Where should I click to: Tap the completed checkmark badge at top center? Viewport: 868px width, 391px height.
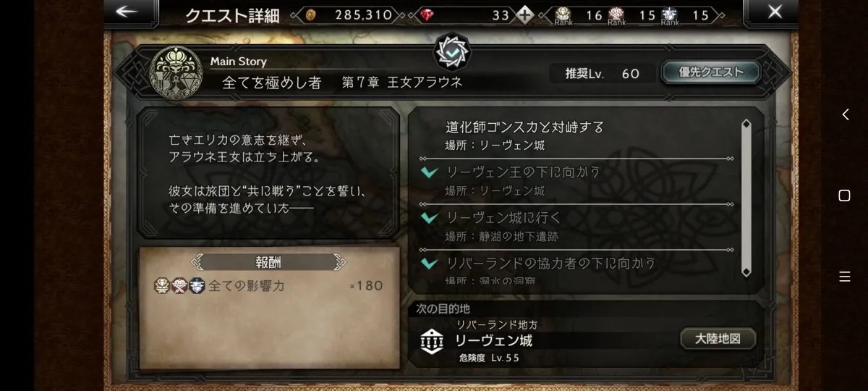point(452,52)
